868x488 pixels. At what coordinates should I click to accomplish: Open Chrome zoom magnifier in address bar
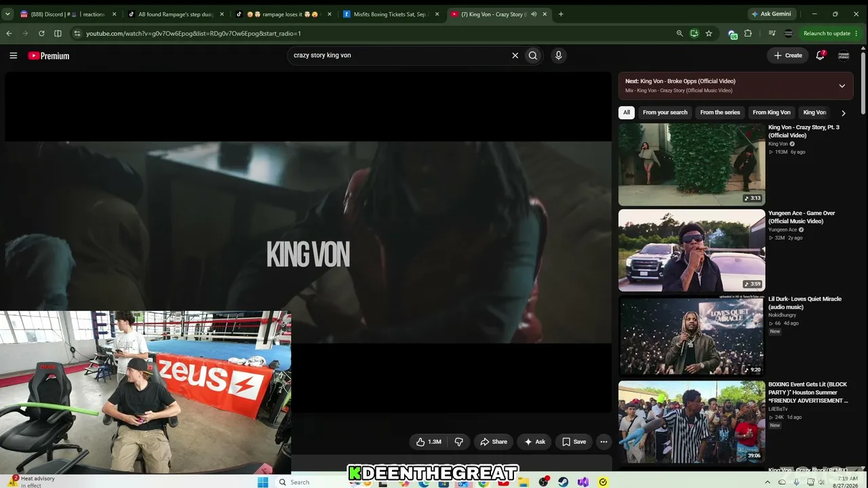(679, 33)
